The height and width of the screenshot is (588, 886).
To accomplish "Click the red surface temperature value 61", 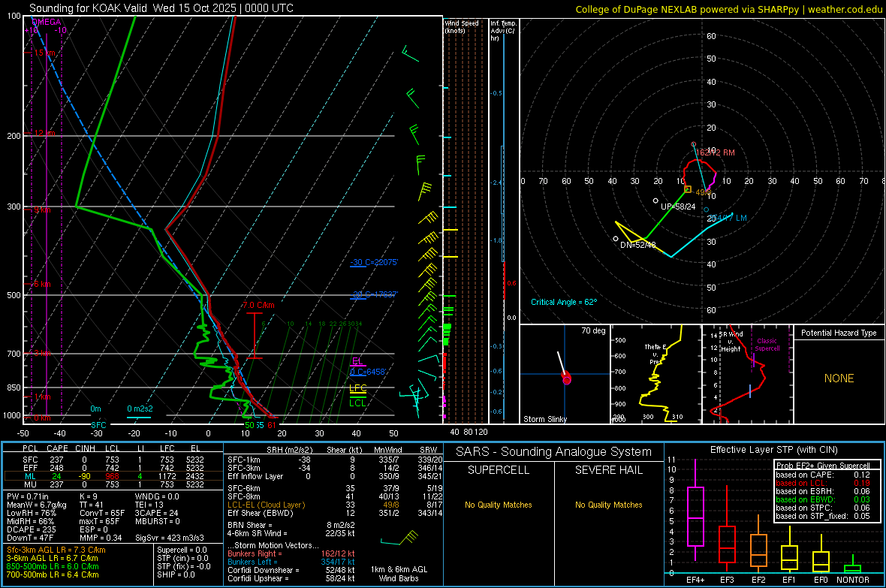I will 272,425.
